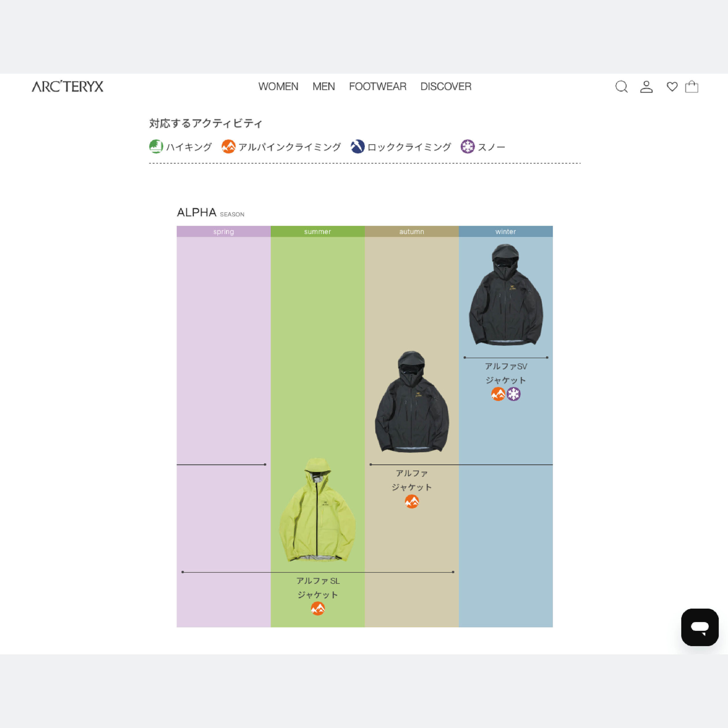Click the ハイキング legend text
Image resolution: width=728 pixels, height=728 pixels.
coord(189,147)
